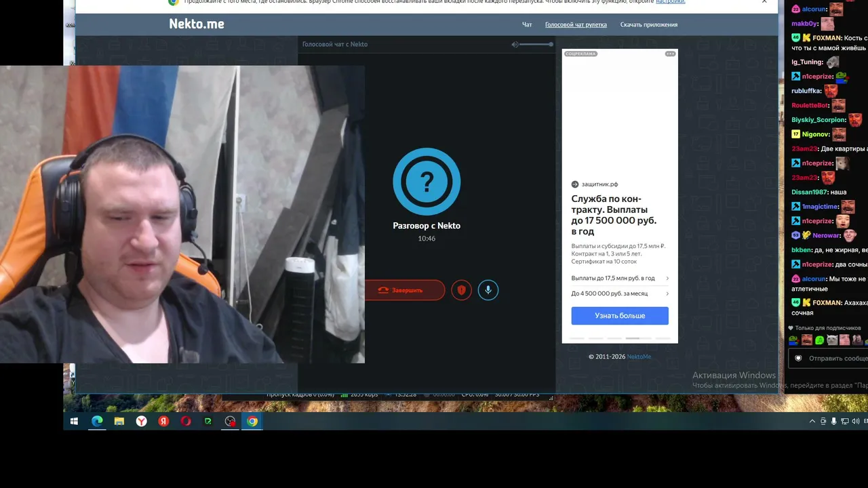This screenshot has height=488, width=868.
Task: Open the Windows Start menu
Action: pos(75,421)
